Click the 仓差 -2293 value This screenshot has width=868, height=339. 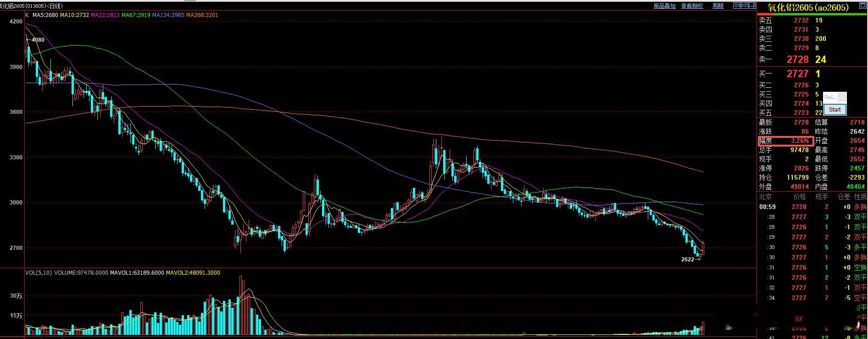(x=856, y=178)
